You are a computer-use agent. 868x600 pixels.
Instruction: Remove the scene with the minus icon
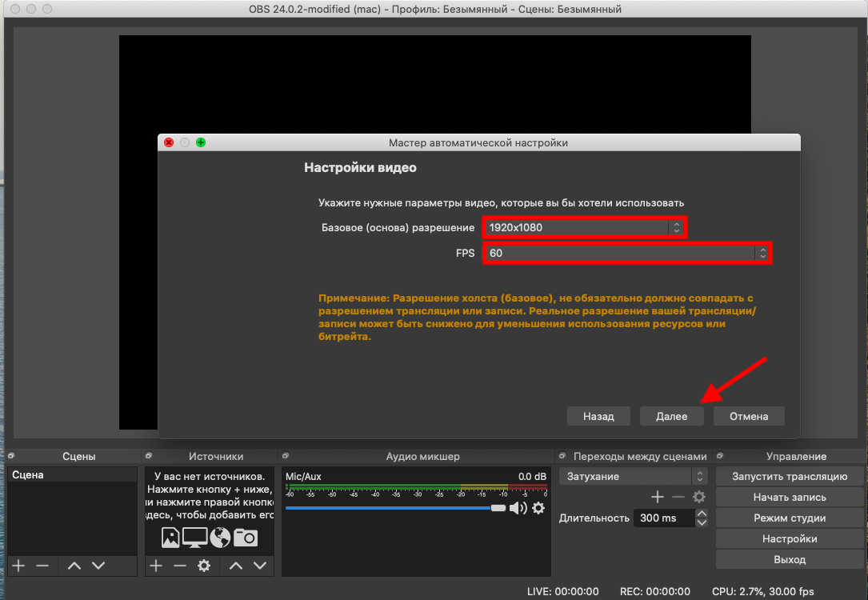coord(42,566)
